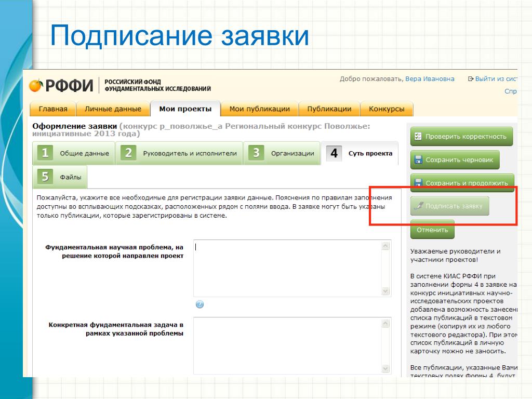
Task: Click the checklist icon on Проверить корректность
Action: pos(418,137)
